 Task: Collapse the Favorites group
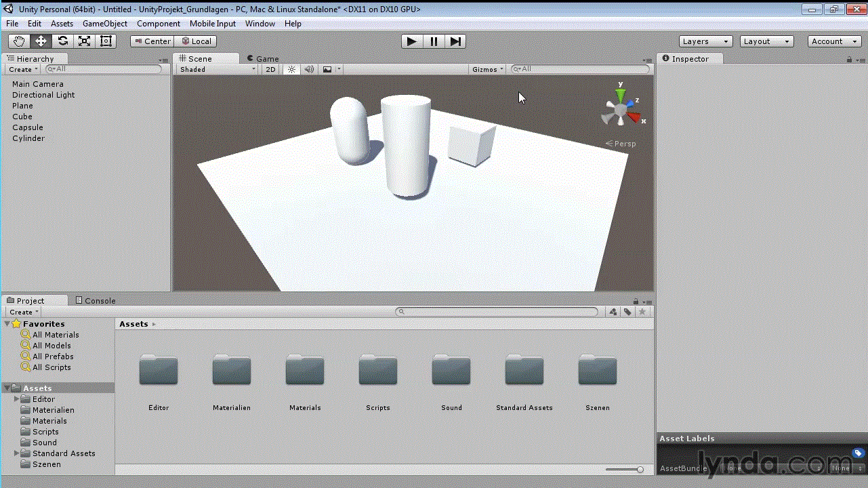(x=7, y=324)
